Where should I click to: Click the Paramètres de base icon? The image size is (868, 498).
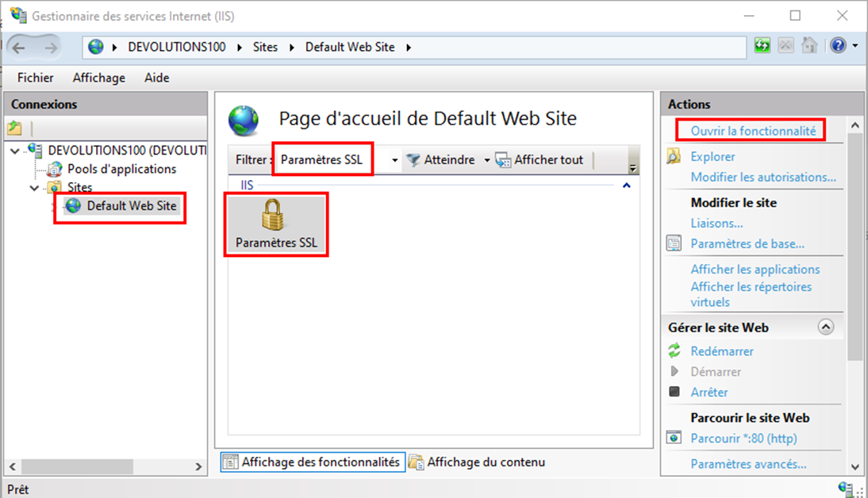tap(675, 243)
